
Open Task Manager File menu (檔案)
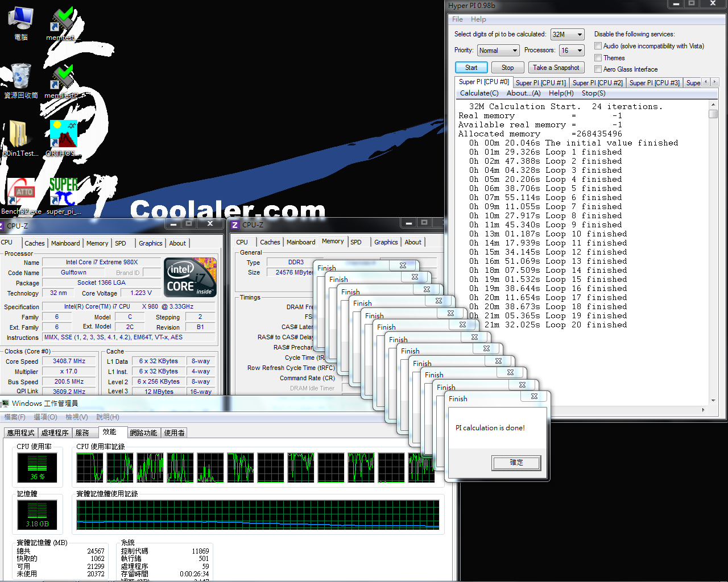coord(15,417)
